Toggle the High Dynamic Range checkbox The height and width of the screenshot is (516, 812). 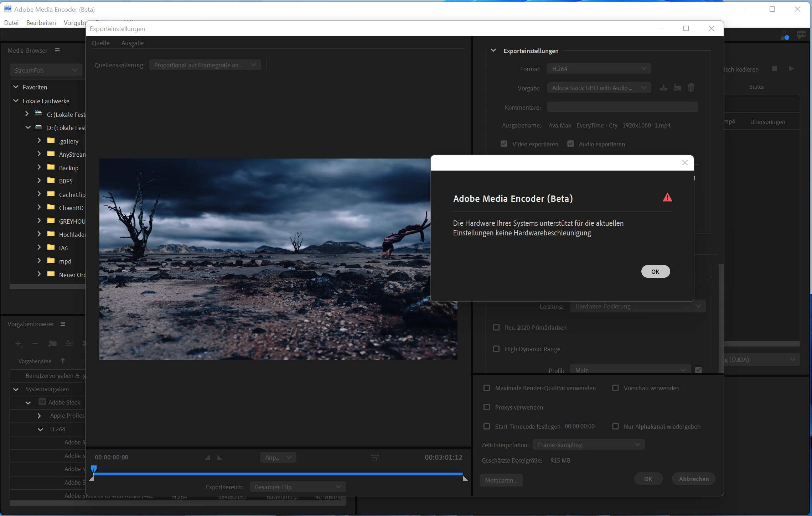coord(496,349)
